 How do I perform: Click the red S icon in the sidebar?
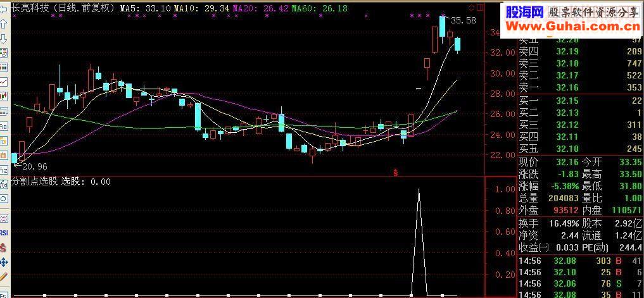(x=3, y=247)
